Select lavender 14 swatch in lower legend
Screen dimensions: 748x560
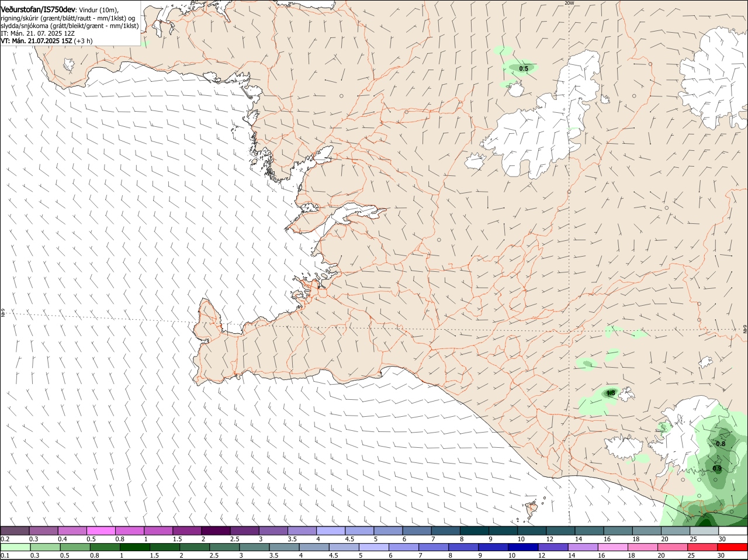(582, 548)
